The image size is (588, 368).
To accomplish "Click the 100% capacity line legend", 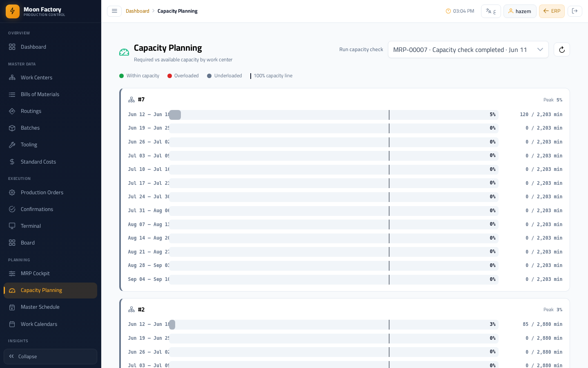I will (271, 76).
